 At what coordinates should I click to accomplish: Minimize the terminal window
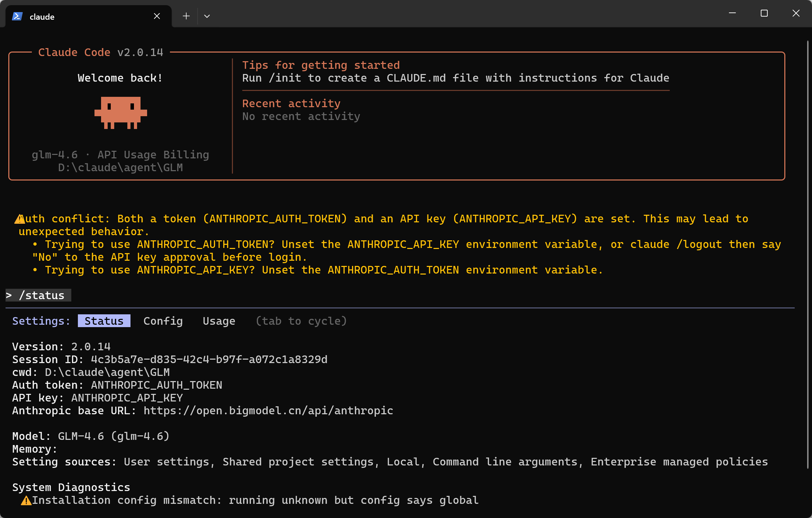click(732, 13)
